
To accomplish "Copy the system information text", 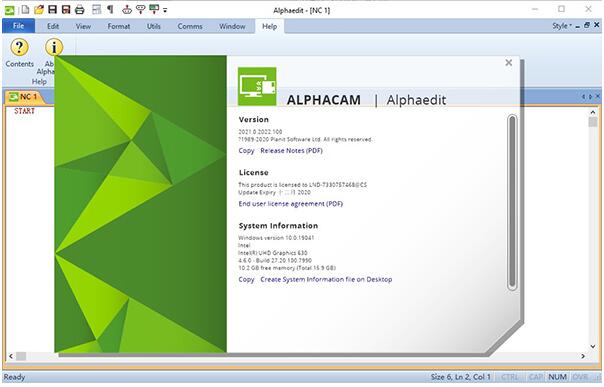I will (x=246, y=280).
